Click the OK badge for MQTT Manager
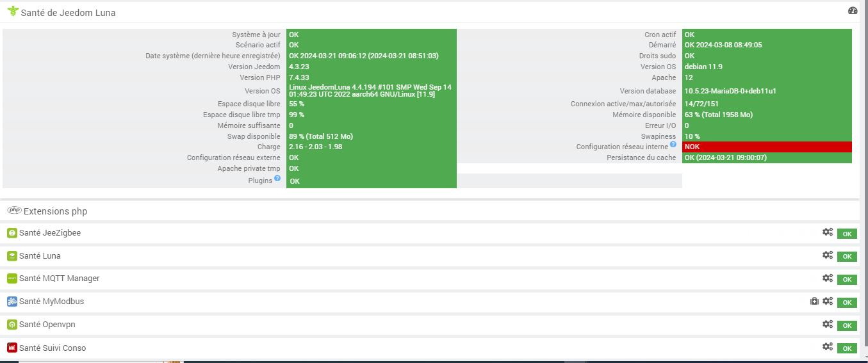This screenshot has width=868, height=363. 847,280
